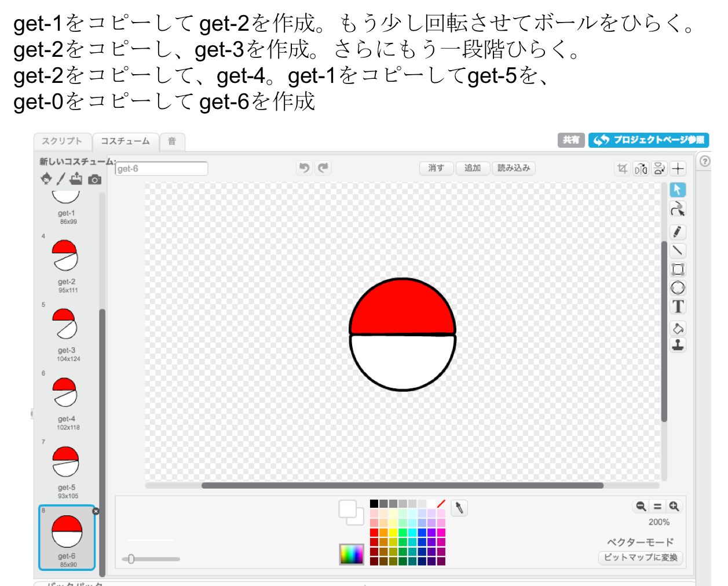
Task: Click ビットマップに変換 button
Action: [x=641, y=558]
